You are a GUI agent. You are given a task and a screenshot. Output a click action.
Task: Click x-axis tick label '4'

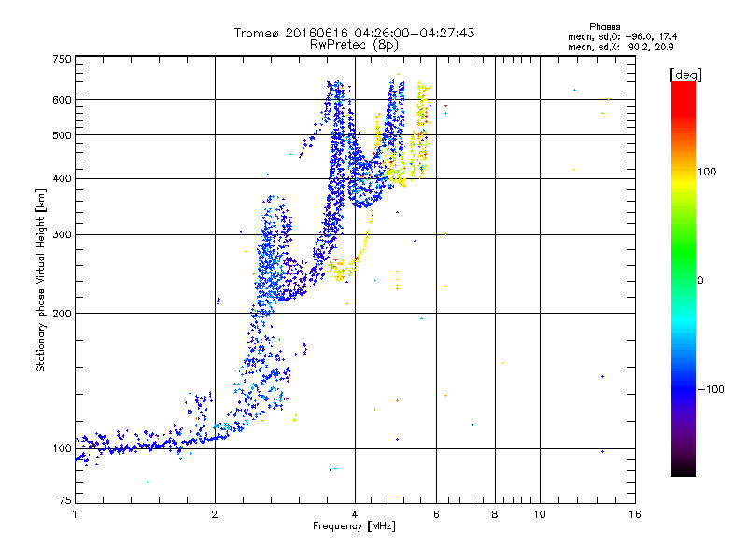pos(355,514)
